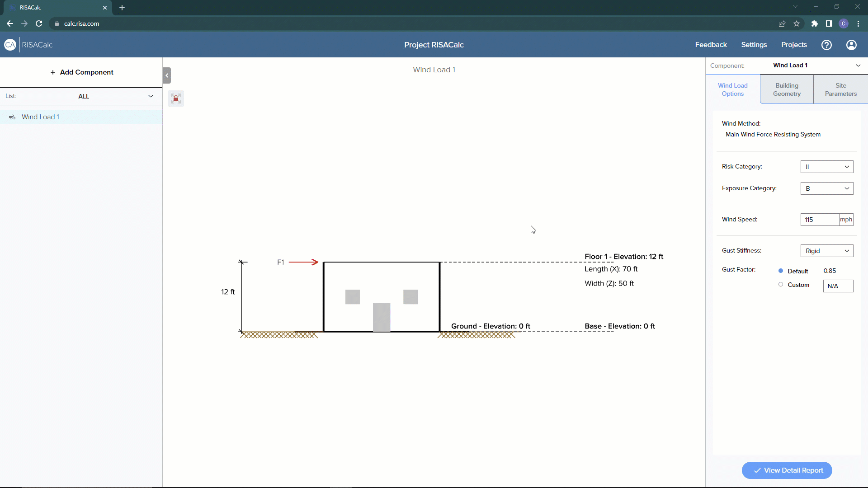Open the user profile icon in the header
Screen dimensions: 868x488
point(852,45)
